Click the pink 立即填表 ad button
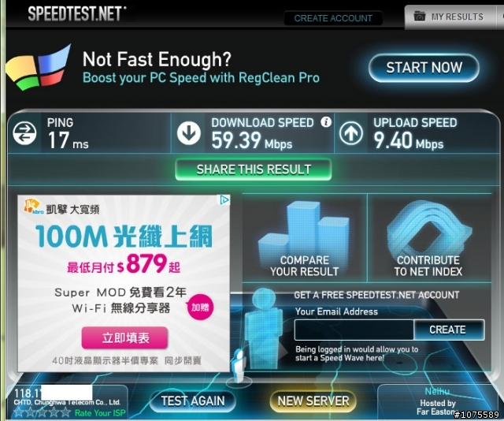The width and height of the screenshot is (504, 421). coord(124,337)
